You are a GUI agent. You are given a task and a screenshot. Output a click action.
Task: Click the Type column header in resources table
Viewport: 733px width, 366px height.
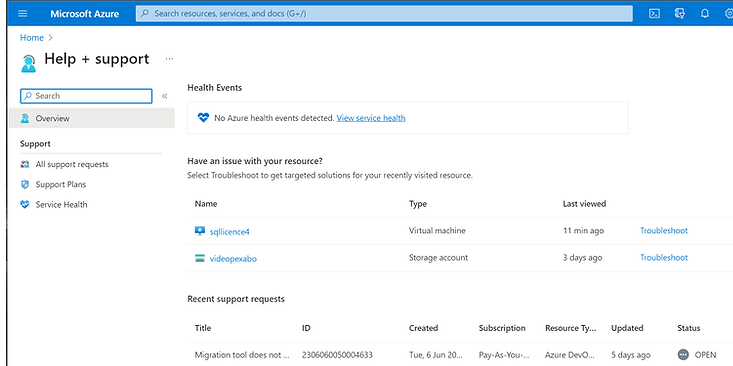pos(418,204)
